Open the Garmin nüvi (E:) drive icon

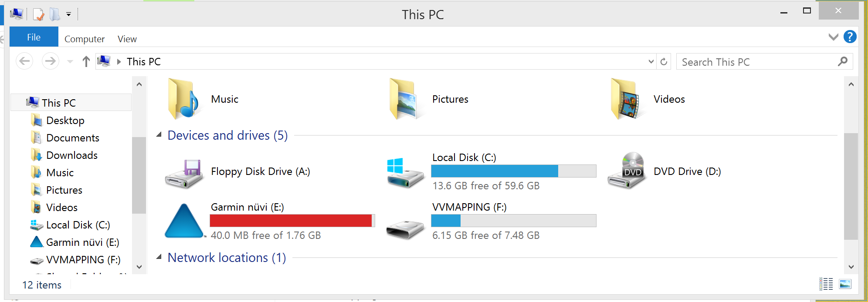(x=184, y=221)
